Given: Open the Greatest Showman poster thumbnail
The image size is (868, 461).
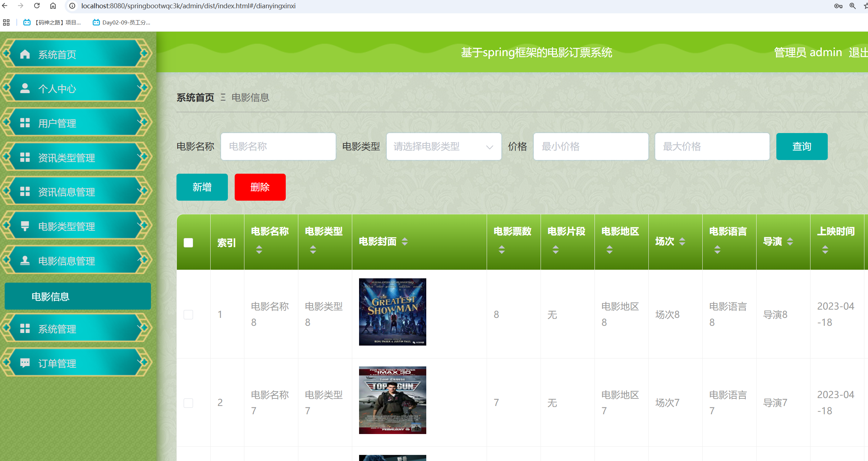Looking at the screenshot, I should 392,312.
